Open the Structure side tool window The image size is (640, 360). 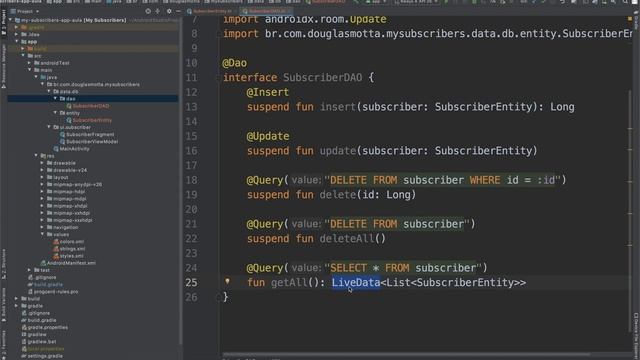pyautogui.click(x=4, y=264)
